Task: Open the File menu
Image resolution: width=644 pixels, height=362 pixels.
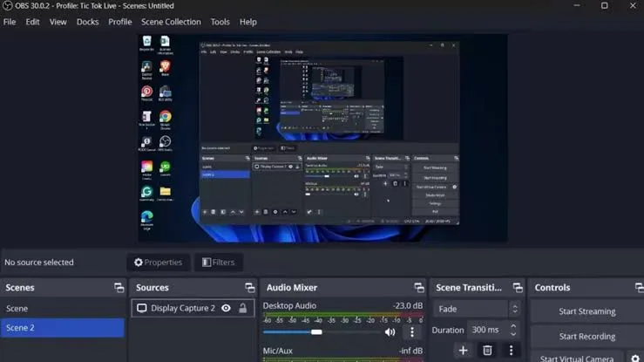Action: (10, 22)
